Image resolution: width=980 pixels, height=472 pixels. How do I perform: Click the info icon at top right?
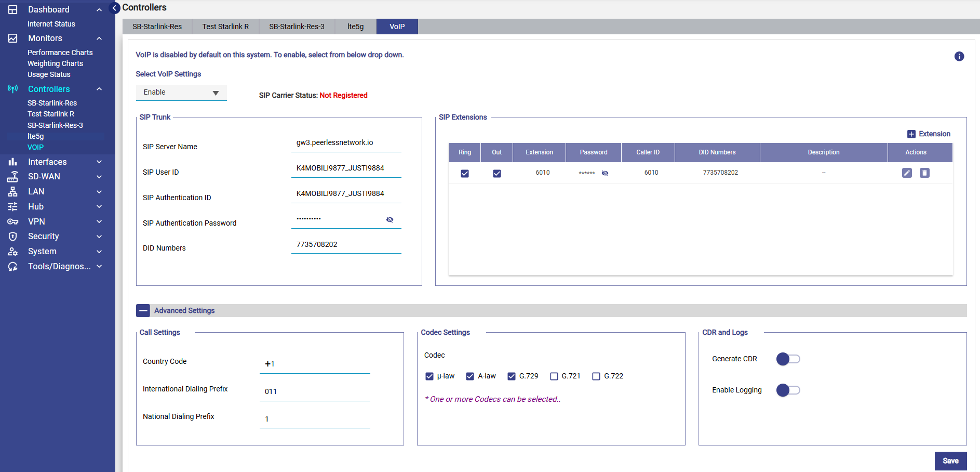(x=959, y=57)
